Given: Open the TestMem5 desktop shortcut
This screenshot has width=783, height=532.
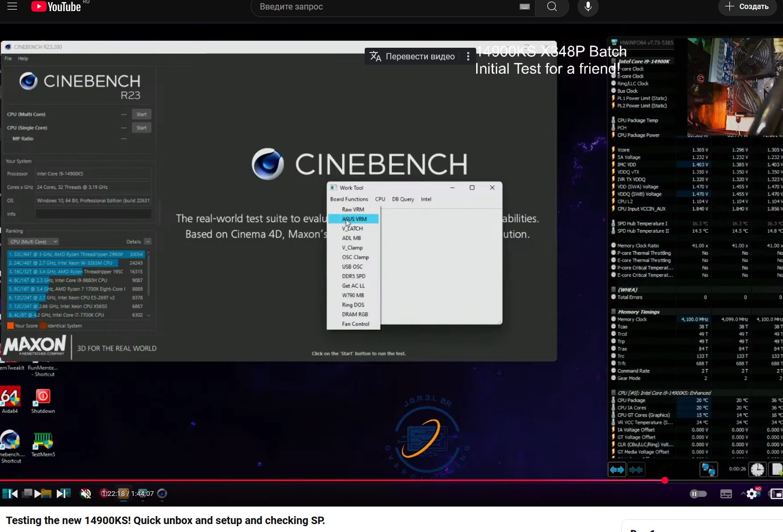Looking at the screenshot, I should [x=43, y=444].
